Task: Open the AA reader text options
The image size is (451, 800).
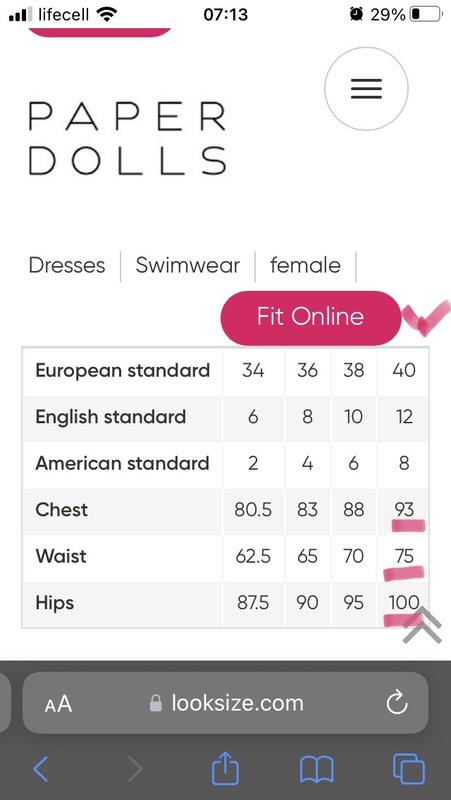Action: [58, 705]
